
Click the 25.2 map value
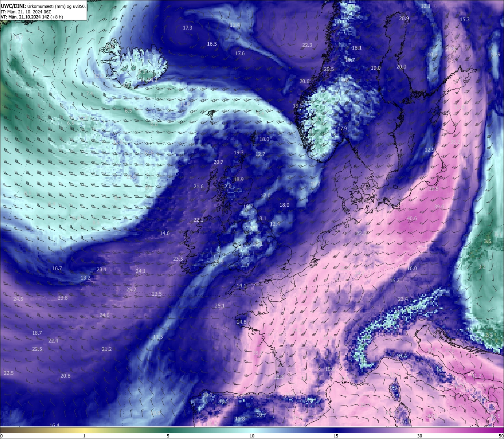(x=131, y=290)
